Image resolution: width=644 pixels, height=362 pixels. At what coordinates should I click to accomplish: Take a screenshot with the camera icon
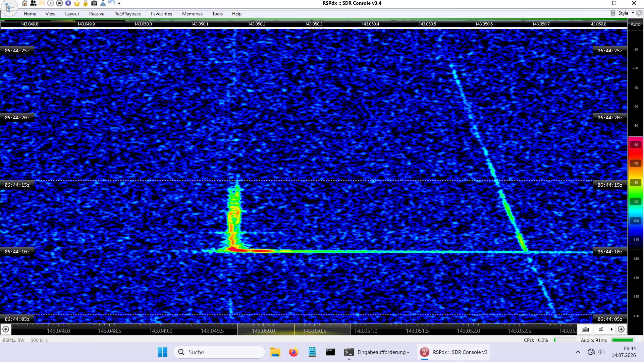tap(94, 3)
